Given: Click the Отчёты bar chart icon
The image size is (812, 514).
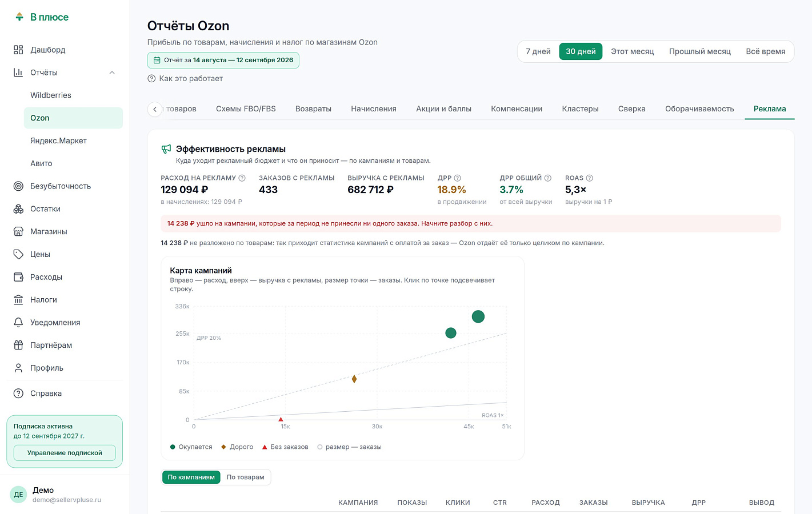Looking at the screenshot, I should click(18, 73).
